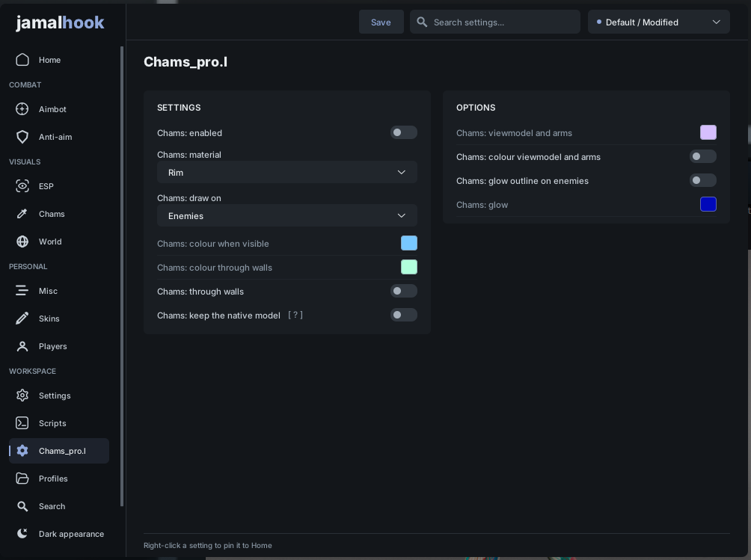This screenshot has height=560, width=751.
Task: Click the World globe icon
Action: [22, 241]
